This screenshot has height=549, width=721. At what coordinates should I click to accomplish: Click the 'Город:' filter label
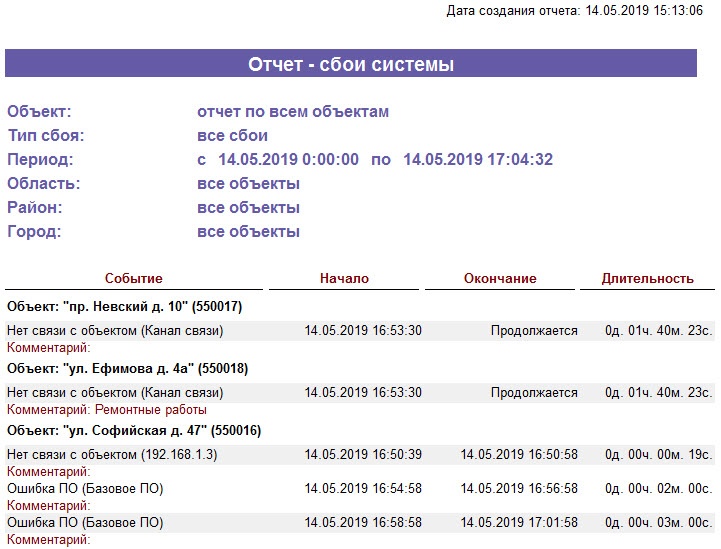coord(34,232)
